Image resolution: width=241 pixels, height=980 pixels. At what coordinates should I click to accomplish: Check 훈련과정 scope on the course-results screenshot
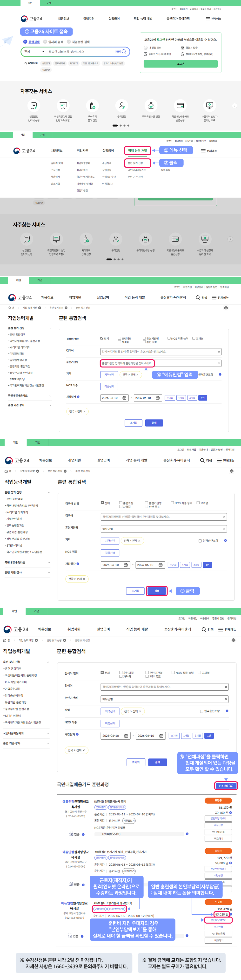click(x=121, y=673)
